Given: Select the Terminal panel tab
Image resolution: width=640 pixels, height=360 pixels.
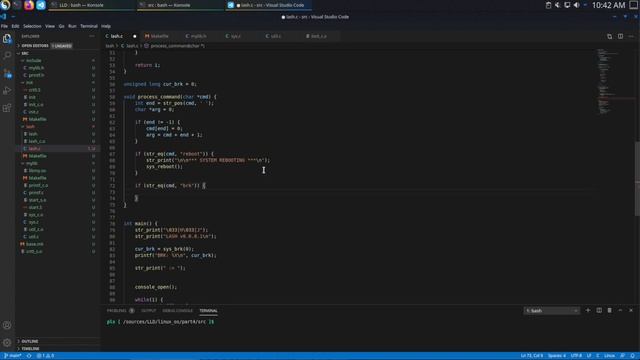Looking at the screenshot, I should click(x=208, y=311).
